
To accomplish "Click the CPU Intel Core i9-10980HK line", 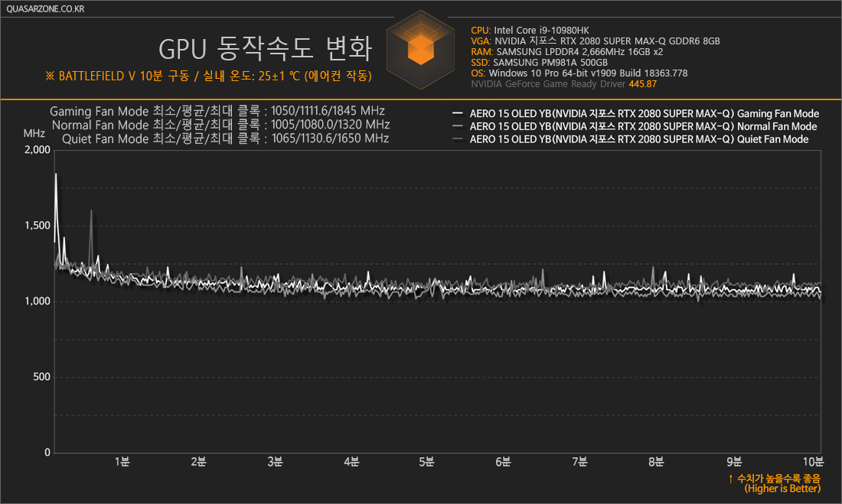I will 530,31.
